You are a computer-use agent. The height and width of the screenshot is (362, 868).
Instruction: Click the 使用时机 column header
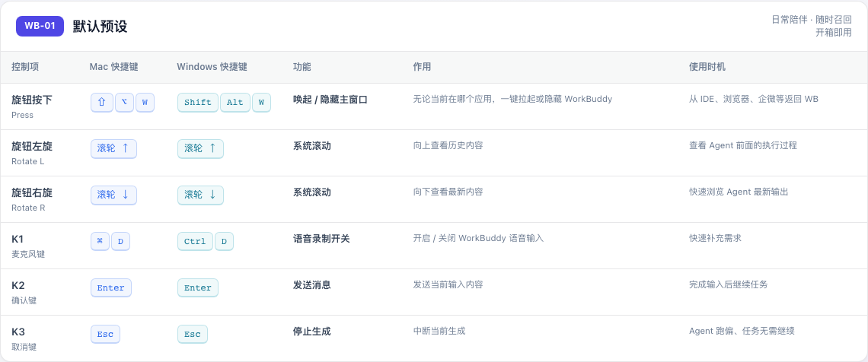tap(707, 67)
